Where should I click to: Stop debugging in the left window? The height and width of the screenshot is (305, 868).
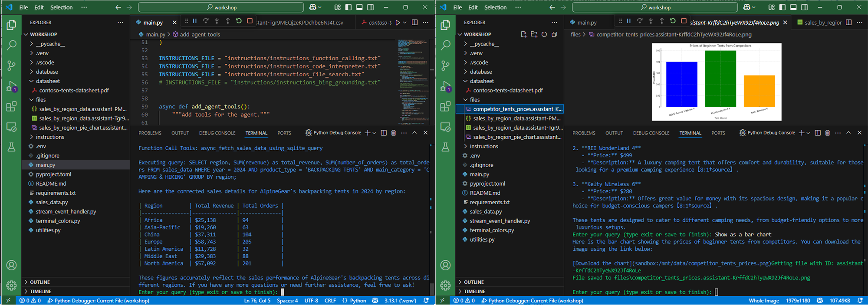coord(250,21)
